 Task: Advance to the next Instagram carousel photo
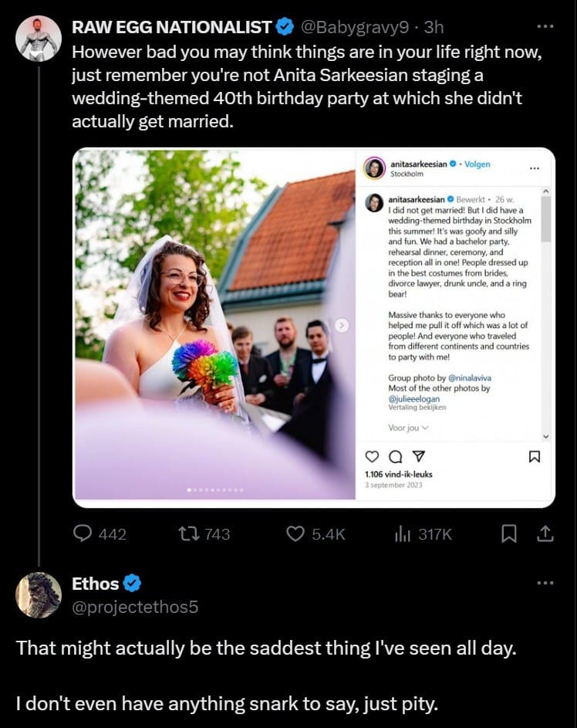click(x=342, y=326)
